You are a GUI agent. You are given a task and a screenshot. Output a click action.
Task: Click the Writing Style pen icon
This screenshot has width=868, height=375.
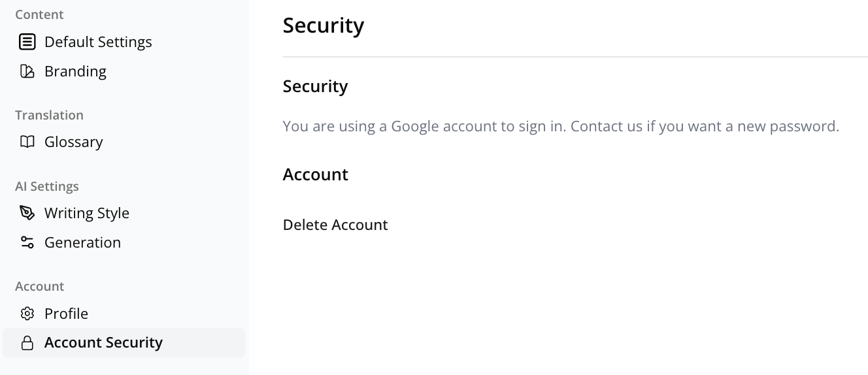click(x=27, y=213)
